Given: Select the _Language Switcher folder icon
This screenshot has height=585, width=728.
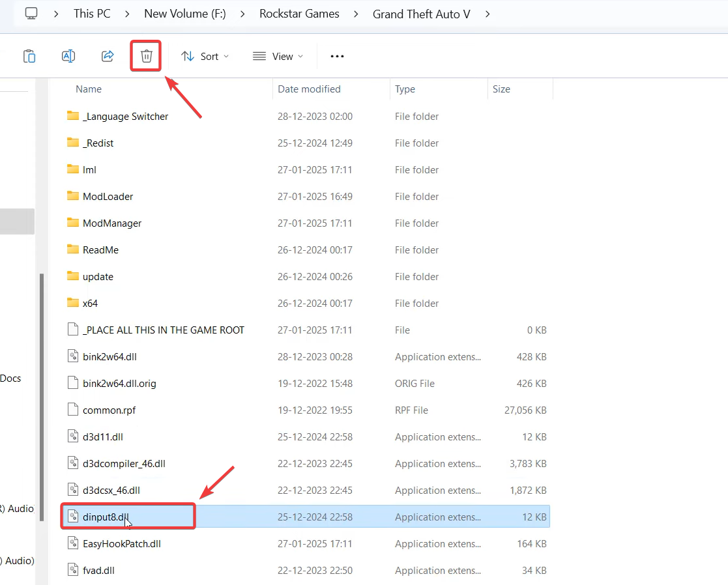Looking at the screenshot, I should click(x=73, y=115).
